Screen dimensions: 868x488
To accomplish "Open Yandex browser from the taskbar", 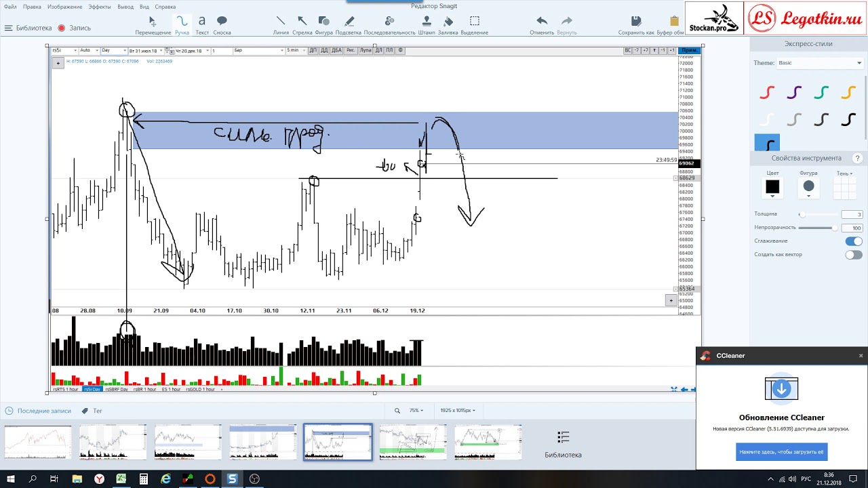I will coord(99,479).
